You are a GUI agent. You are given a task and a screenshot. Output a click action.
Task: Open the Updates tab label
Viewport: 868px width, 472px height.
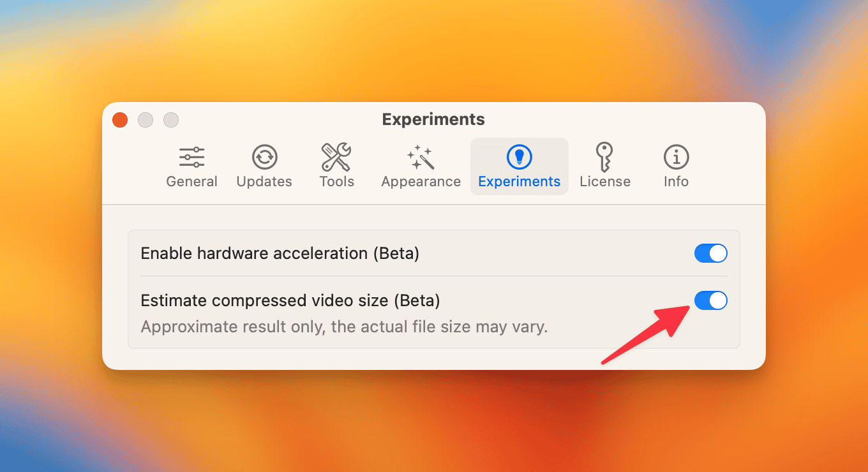click(x=264, y=182)
